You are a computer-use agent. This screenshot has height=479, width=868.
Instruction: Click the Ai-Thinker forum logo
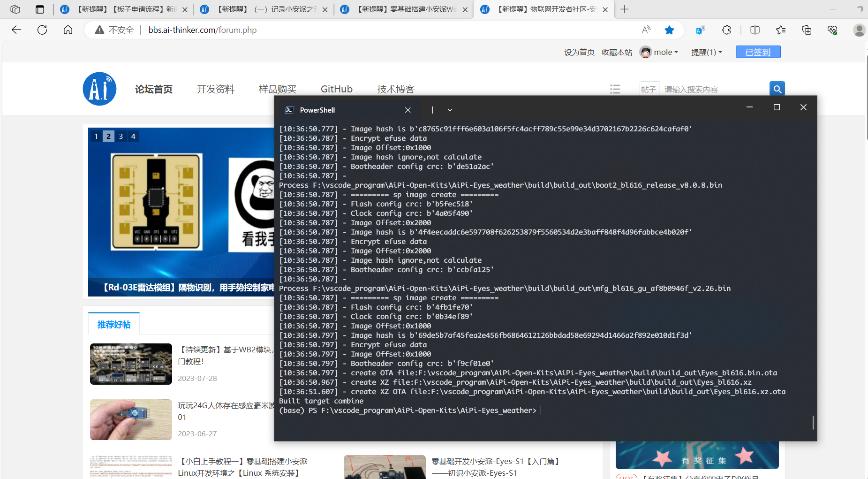click(x=100, y=89)
